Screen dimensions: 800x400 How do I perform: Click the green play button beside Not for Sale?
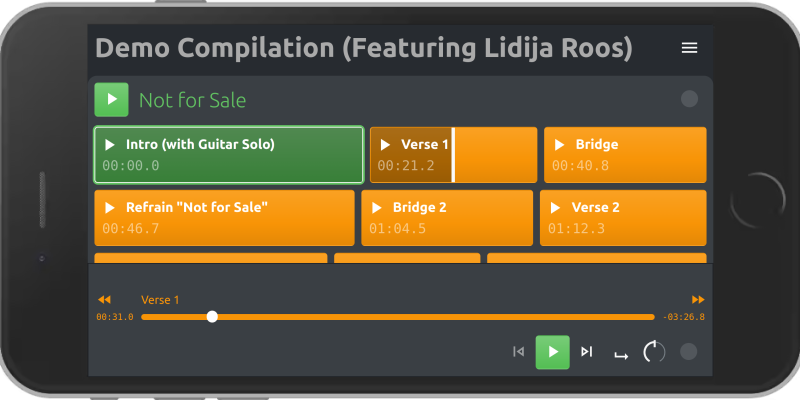[111, 99]
